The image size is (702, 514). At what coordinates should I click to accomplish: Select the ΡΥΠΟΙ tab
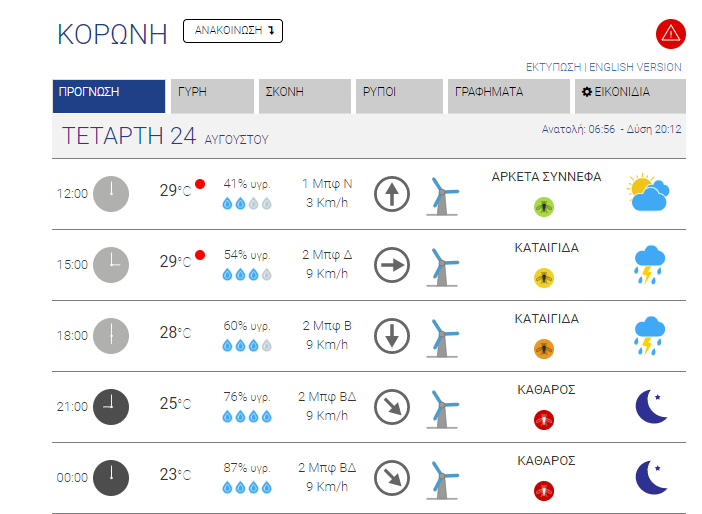[x=399, y=96]
